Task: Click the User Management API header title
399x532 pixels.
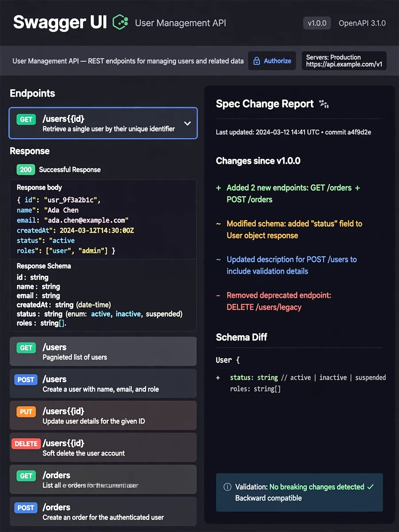Action: point(180,23)
